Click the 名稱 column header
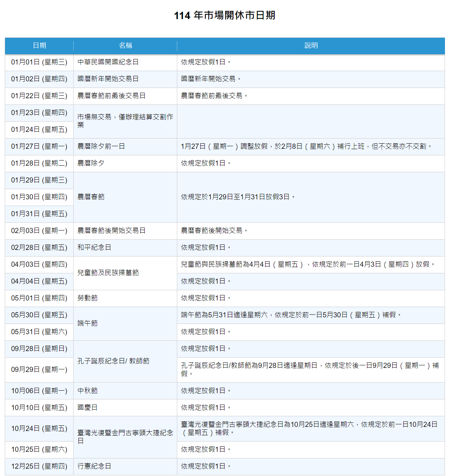 (125, 46)
